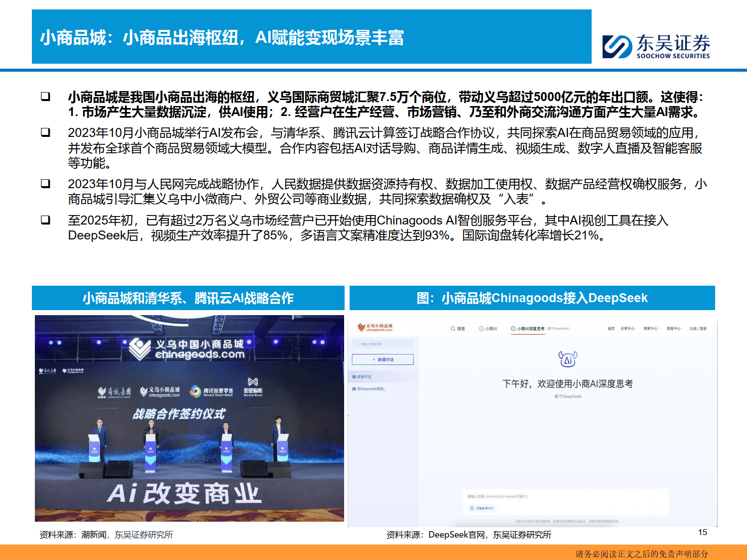747x560 pixels.
Task: Expand the 买家中心 dropdown
Action: coord(628,329)
